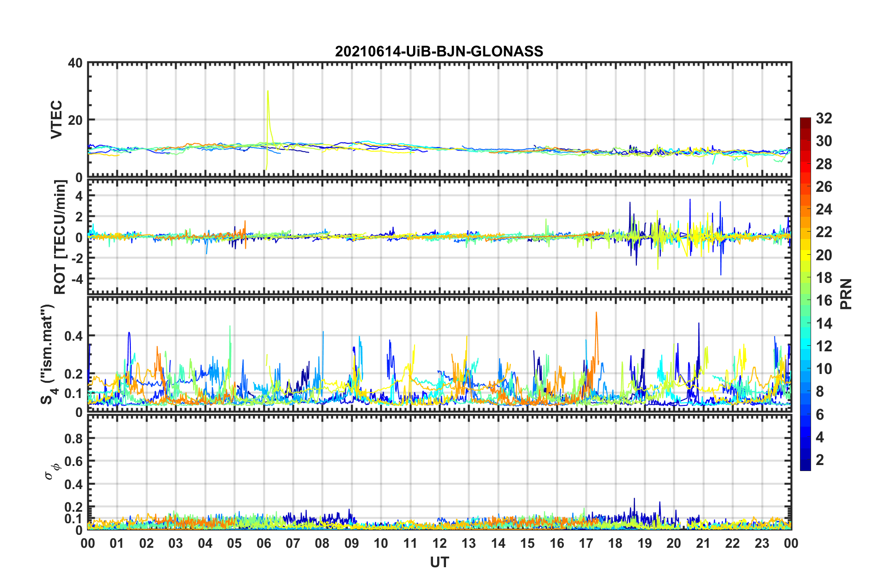Click the 16 tick label on PRN colorbar
Image resolution: width=879 pixels, height=588 pixels.
tap(824, 300)
